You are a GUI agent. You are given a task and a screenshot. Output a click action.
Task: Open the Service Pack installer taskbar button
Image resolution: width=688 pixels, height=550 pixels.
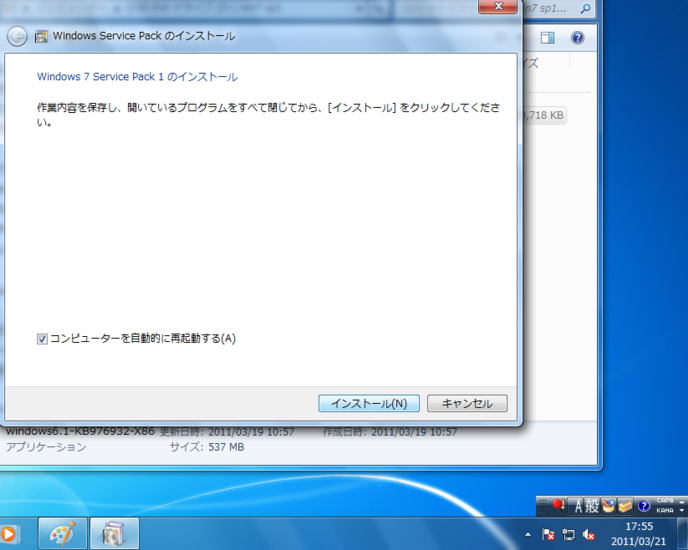tap(115, 534)
